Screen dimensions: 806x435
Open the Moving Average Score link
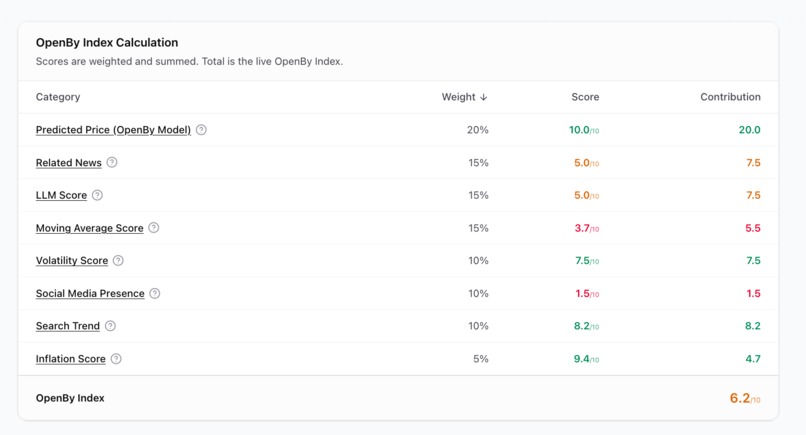tap(89, 228)
